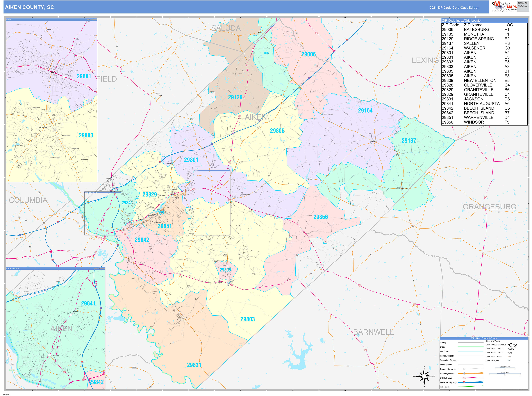This screenshot has width=532, height=396.
Task: Click the 29137 ZIP code label on the map
Action: [x=409, y=141]
